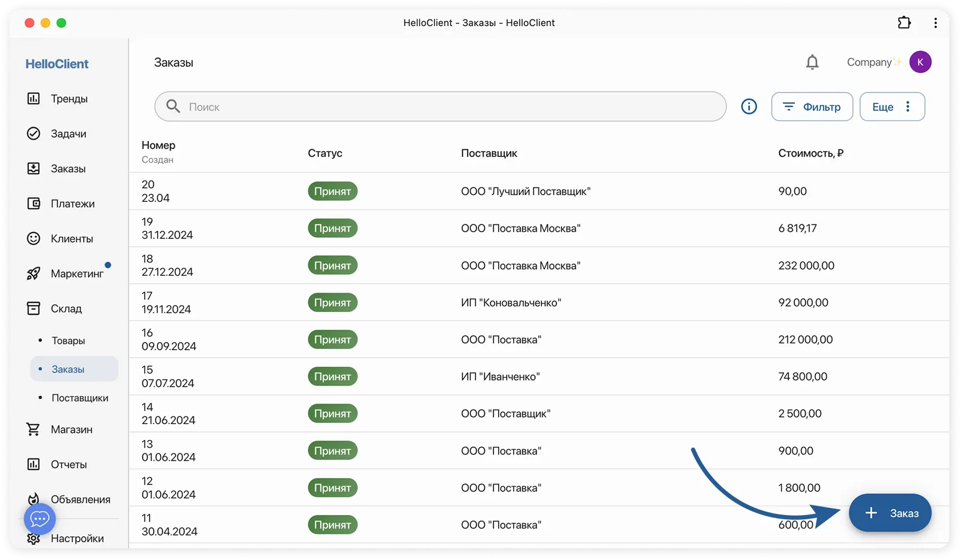Create new order with Заказ button
961x560 pixels.
(890, 513)
